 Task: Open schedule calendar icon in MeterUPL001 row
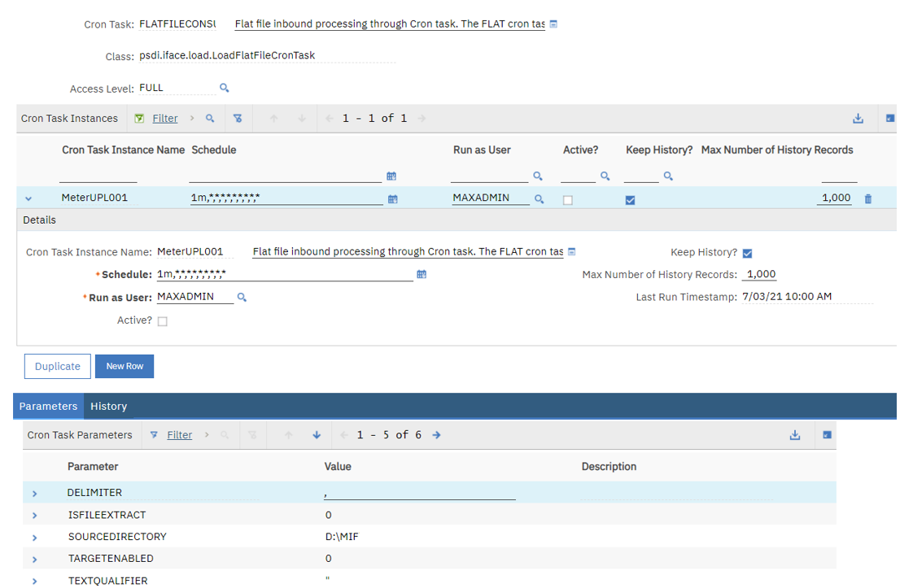pyautogui.click(x=393, y=199)
